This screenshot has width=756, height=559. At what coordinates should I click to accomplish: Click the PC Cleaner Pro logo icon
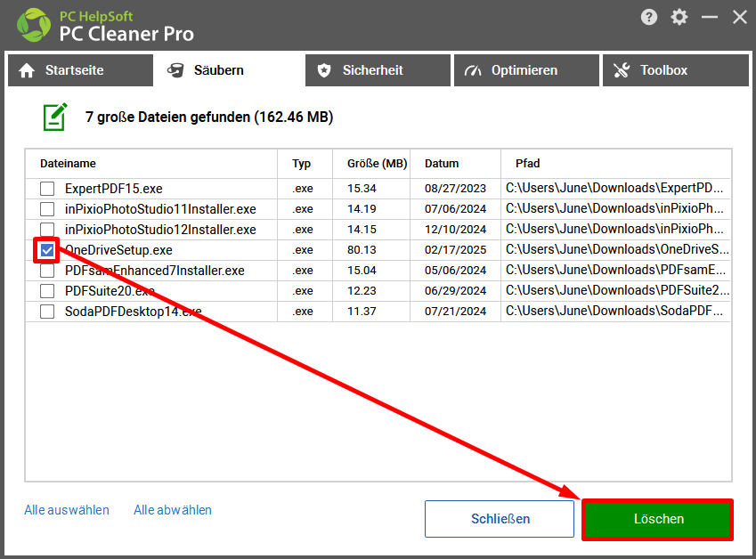coord(34,25)
